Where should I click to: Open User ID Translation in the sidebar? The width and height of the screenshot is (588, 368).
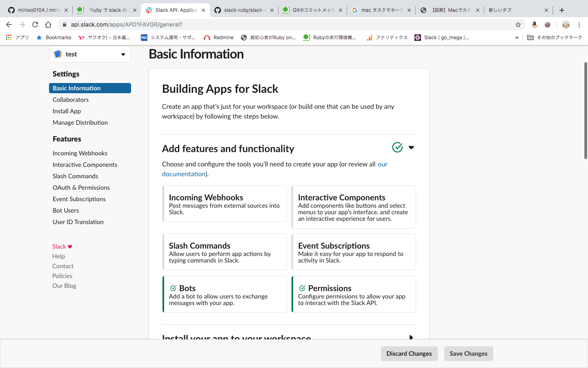pos(78,222)
